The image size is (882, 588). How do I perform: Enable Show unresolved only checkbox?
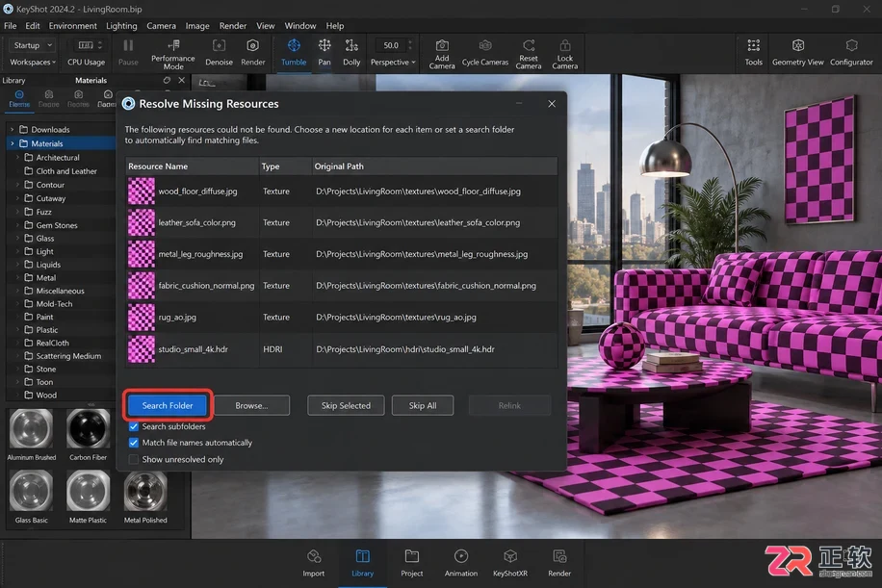(133, 459)
